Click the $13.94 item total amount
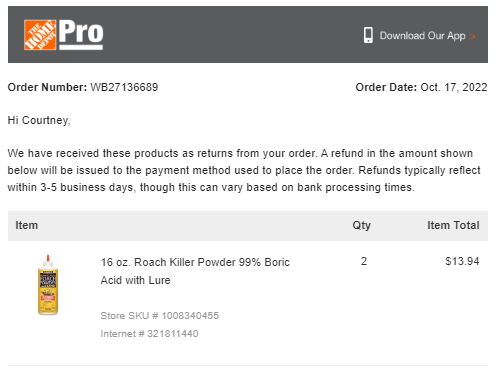The image size is (497, 377). coord(462,261)
